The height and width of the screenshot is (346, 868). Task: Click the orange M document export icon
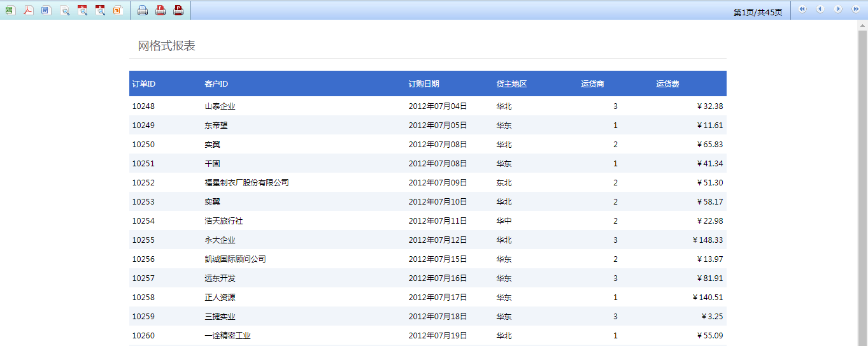[118, 10]
